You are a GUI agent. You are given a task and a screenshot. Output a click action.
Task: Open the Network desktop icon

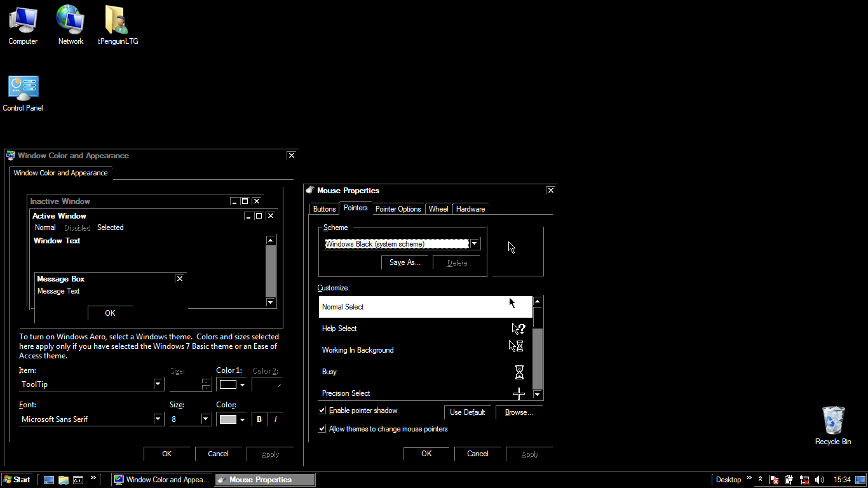(x=71, y=25)
